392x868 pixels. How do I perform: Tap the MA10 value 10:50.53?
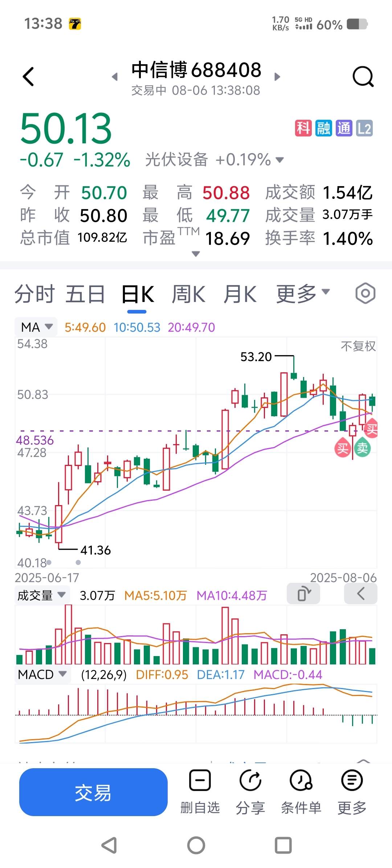[137, 327]
